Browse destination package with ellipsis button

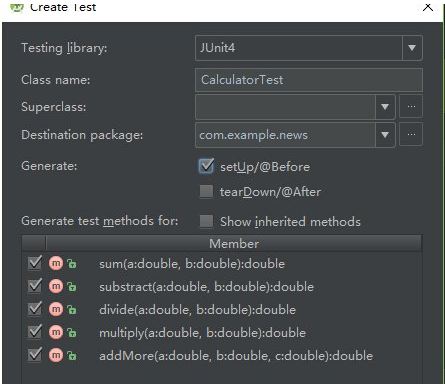(411, 135)
